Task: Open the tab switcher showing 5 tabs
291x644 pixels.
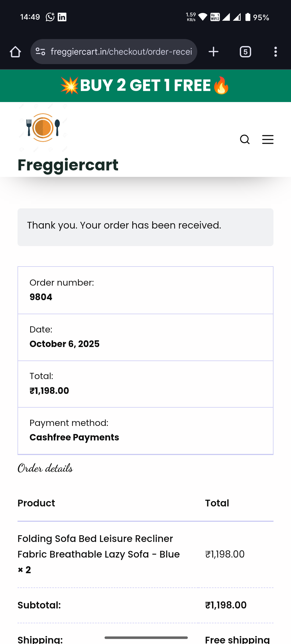Action: [x=245, y=52]
